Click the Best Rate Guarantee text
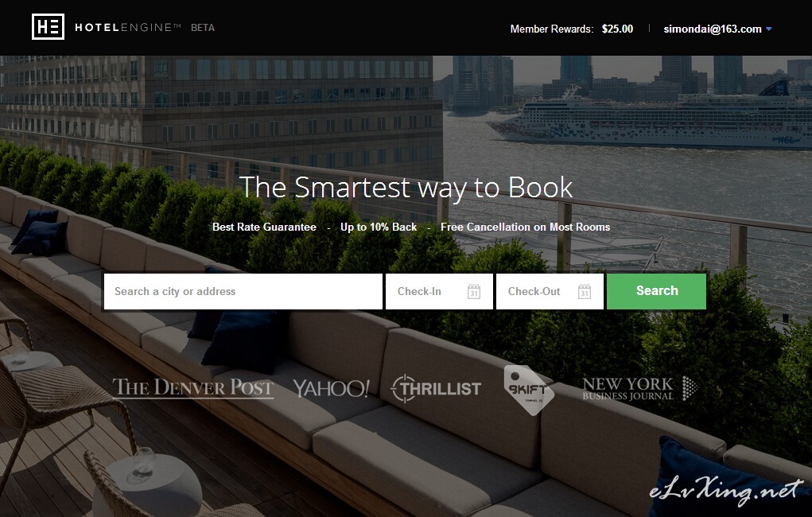Screen dimensions: 812x517 pos(264,227)
